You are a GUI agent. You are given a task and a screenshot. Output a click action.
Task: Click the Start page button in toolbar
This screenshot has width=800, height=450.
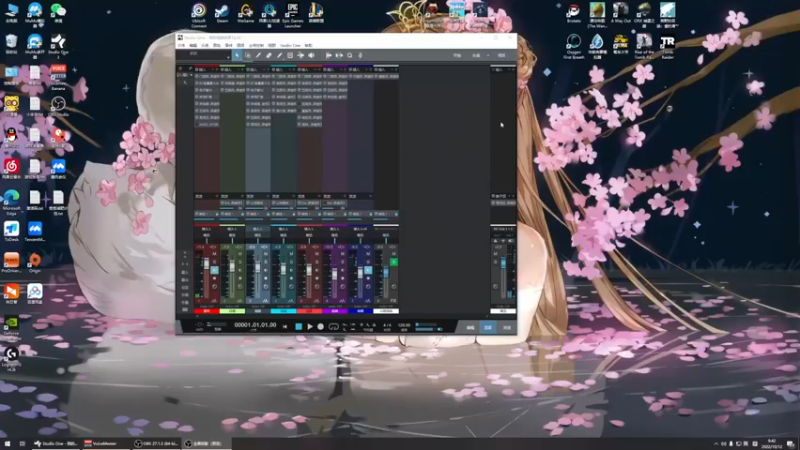point(457,55)
